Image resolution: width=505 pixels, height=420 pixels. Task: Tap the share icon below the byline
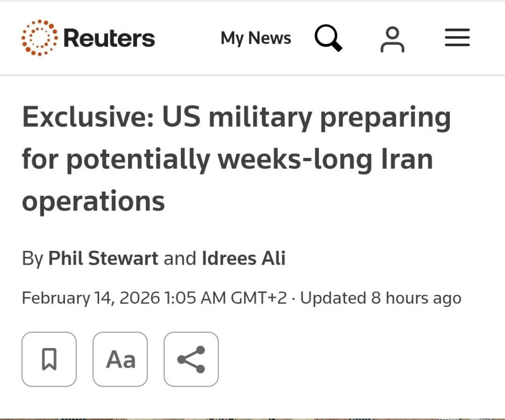(x=191, y=359)
